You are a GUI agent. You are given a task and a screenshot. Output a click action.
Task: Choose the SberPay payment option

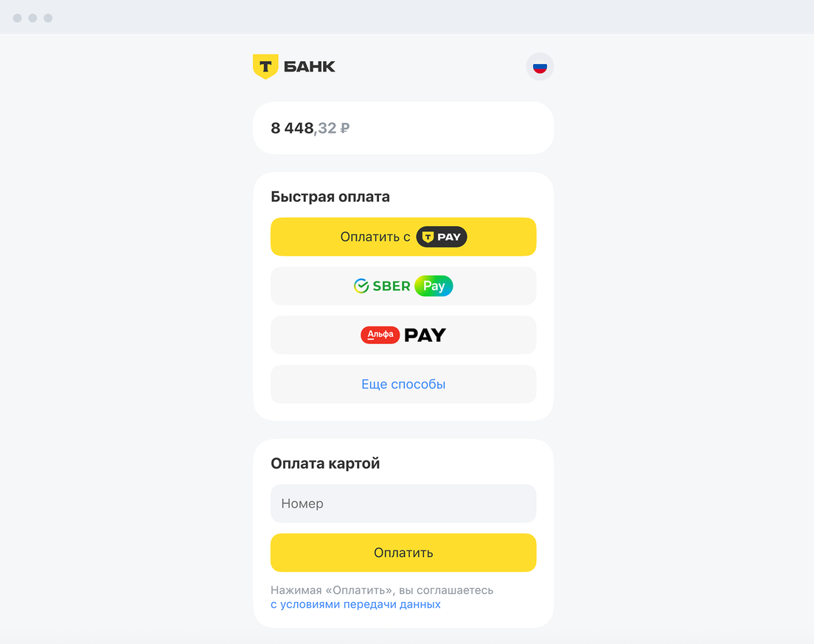tap(403, 286)
